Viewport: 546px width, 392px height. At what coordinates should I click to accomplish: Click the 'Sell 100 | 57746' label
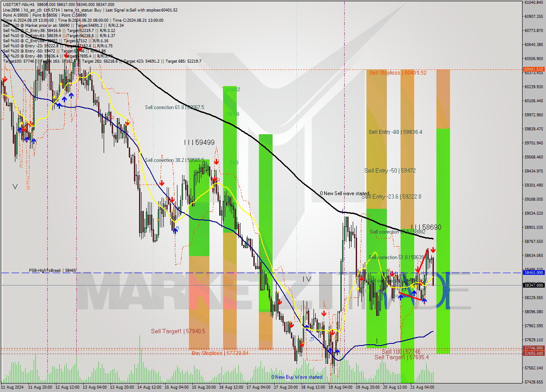(401, 352)
